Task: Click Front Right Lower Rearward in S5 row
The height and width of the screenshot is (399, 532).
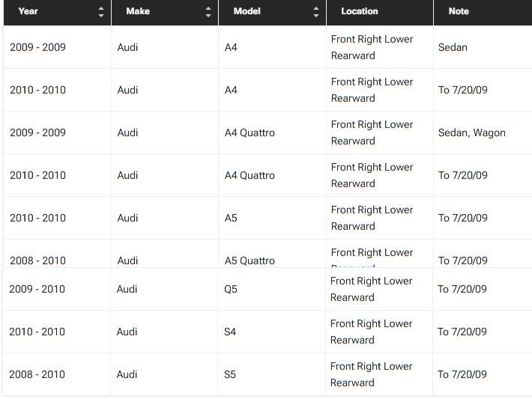Action: [x=371, y=374]
